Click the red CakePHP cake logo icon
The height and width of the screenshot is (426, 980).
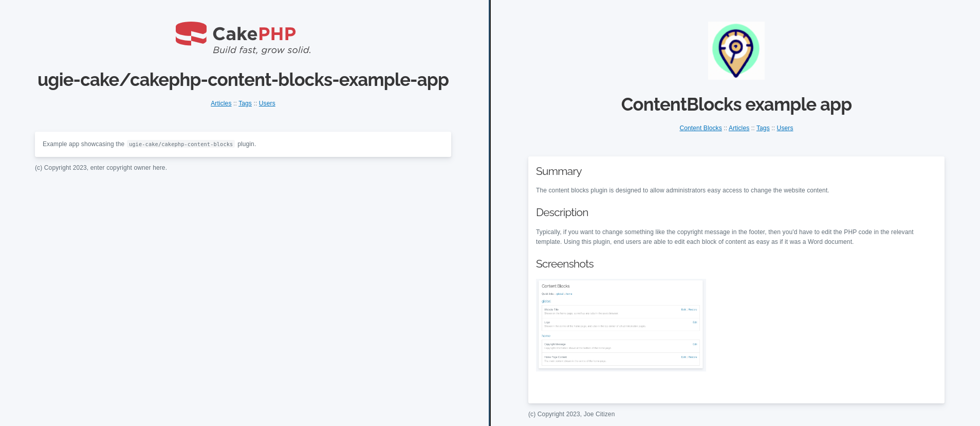click(x=191, y=33)
